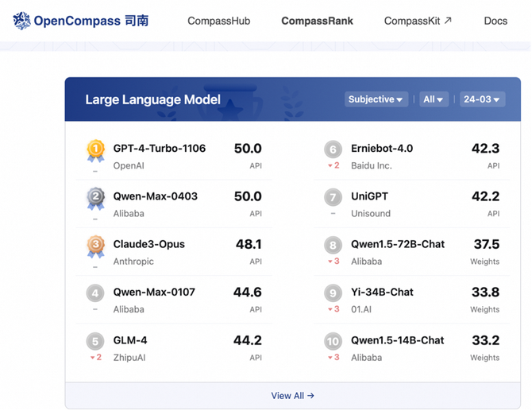532x411 pixels.
Task: Click the down-3 indicator for Yi-34B-Chat
Action: [333, 309]
